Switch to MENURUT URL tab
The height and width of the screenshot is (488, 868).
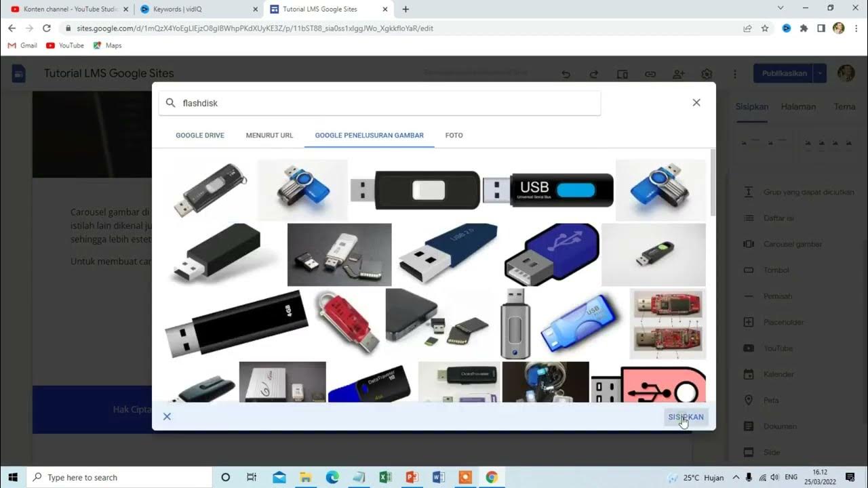click(x=269, y=136)
